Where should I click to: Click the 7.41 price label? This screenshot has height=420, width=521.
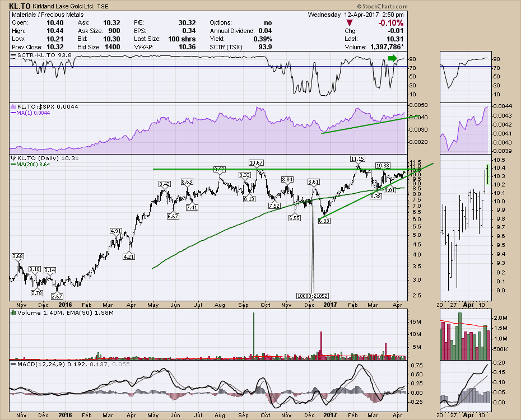(192, 207)
